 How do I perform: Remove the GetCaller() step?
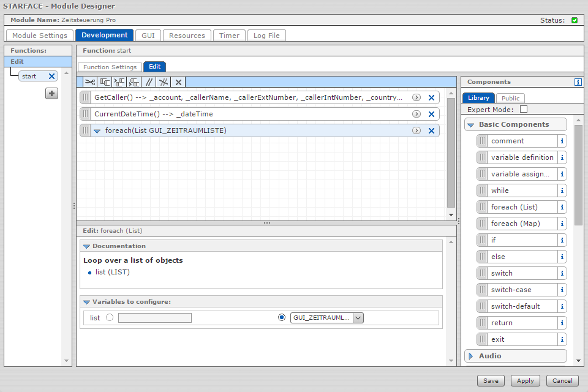point(431,97)
